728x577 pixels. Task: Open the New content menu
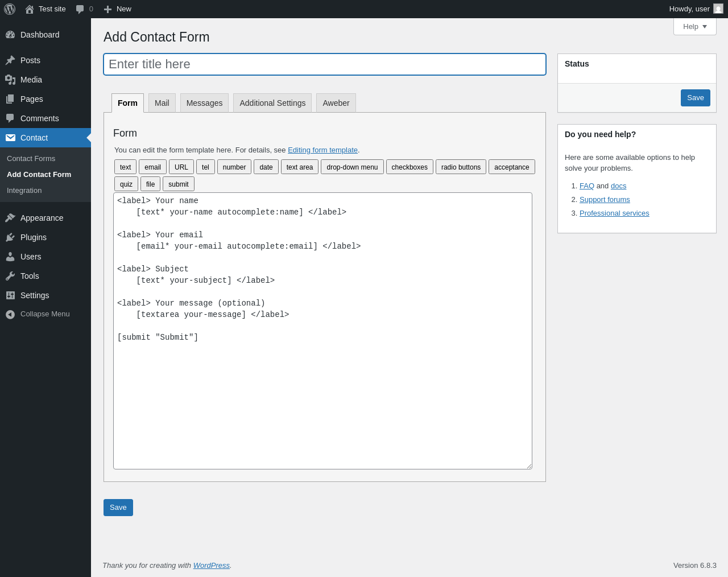point(118,9)
